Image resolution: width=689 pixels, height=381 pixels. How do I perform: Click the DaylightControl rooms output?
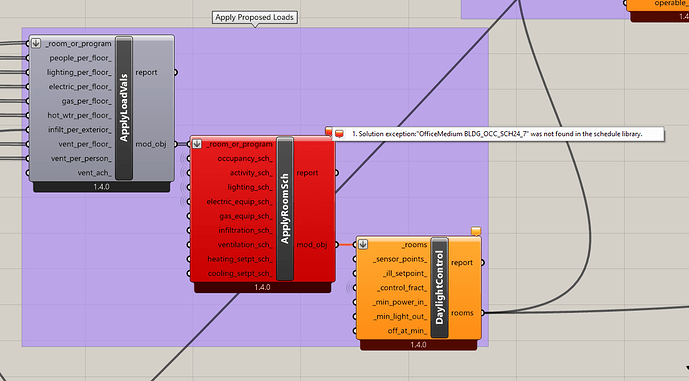pos(462,313)
